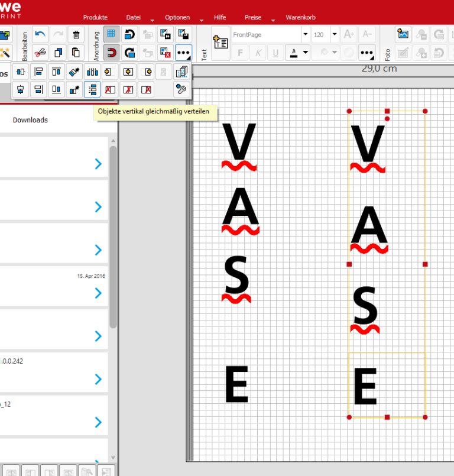The height and width of the screenshot is (476, 454).
Task: Click distribute objects vertically evenly icon
Action: coord(92,90)
